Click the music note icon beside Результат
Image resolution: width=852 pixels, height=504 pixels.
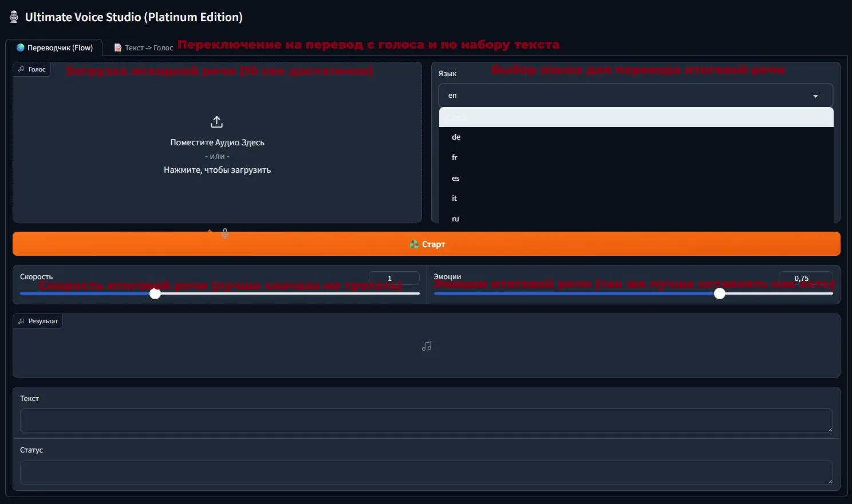[x=21, y=322]
